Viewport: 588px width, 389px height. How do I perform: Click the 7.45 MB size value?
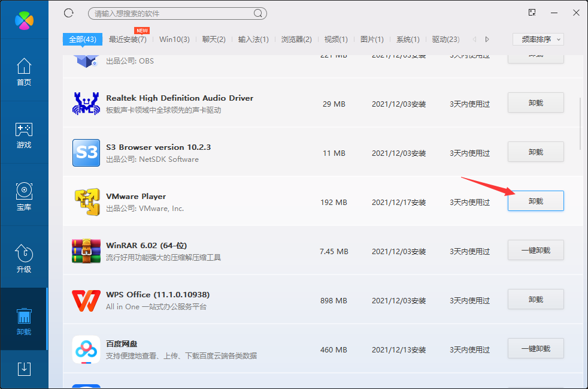334,252
